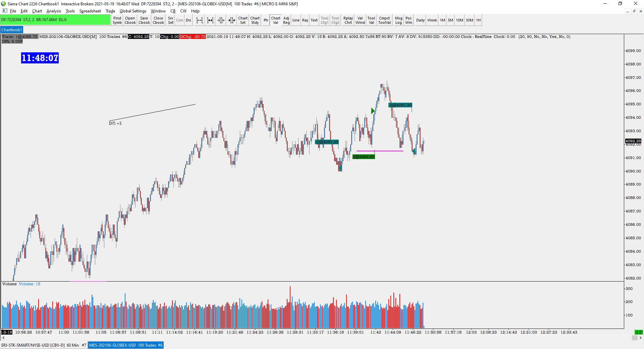Open Chart Stdy studies

(x=255, y=20)
